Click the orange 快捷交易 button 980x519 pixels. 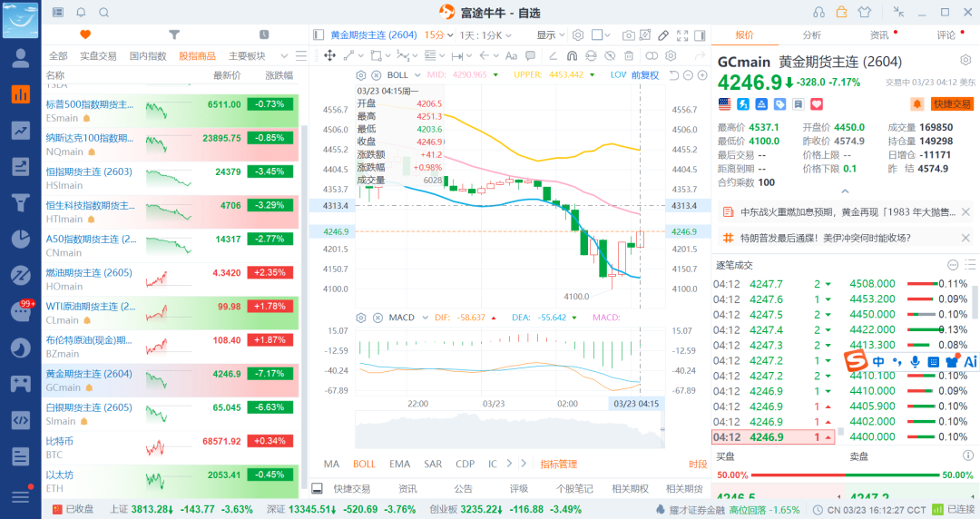point(953,103)
